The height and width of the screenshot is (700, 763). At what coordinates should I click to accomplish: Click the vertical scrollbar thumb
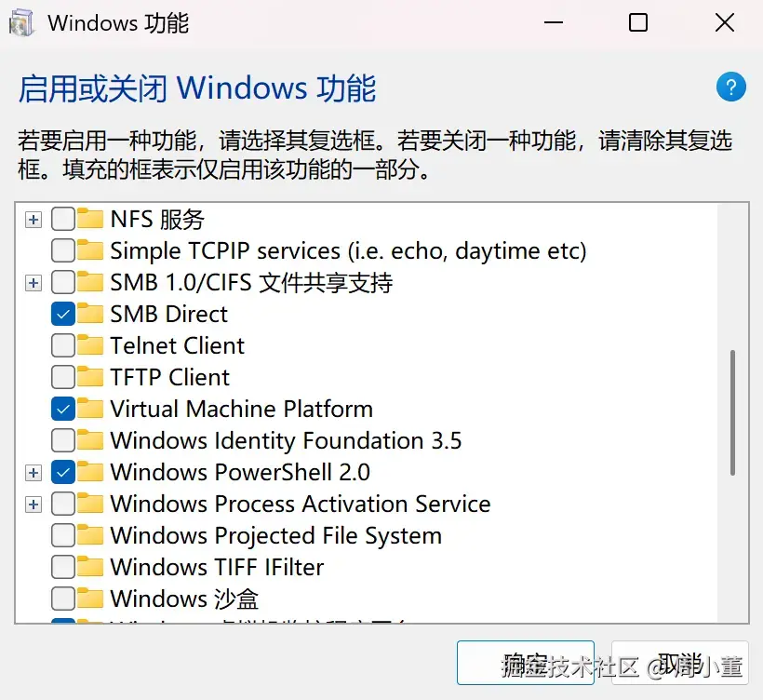point(733,411)
